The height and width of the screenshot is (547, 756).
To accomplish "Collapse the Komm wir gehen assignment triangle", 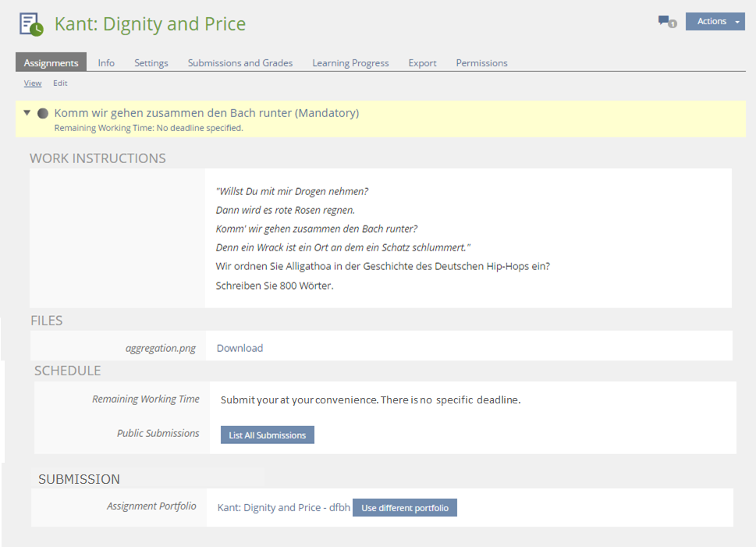I will point(27,113).
